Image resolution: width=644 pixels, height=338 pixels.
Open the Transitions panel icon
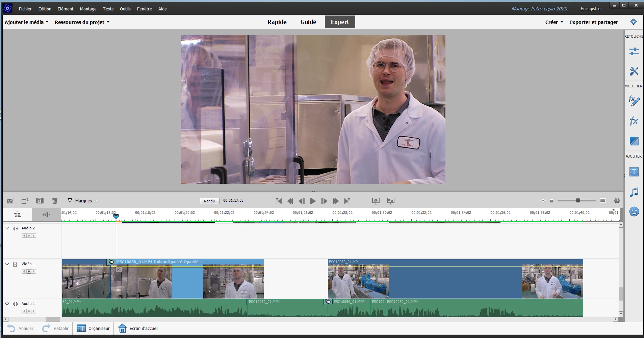point(634,141)
